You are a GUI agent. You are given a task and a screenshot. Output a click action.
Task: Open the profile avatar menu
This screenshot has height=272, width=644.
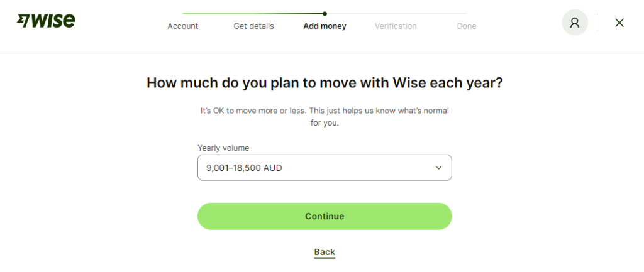tap(574, 23)
